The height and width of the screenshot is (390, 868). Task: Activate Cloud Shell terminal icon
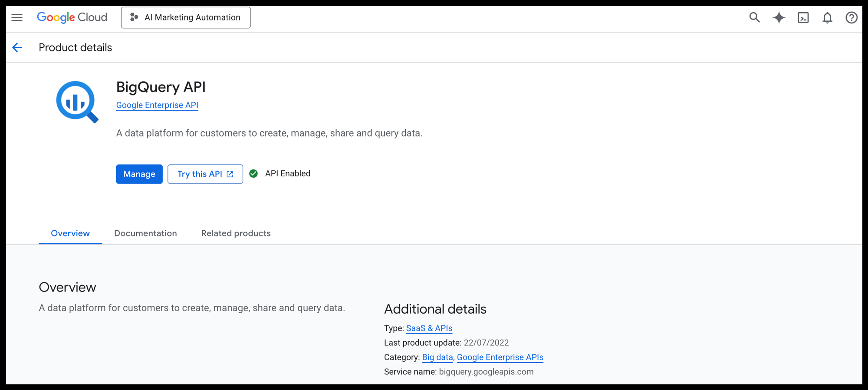click(803, 17)
